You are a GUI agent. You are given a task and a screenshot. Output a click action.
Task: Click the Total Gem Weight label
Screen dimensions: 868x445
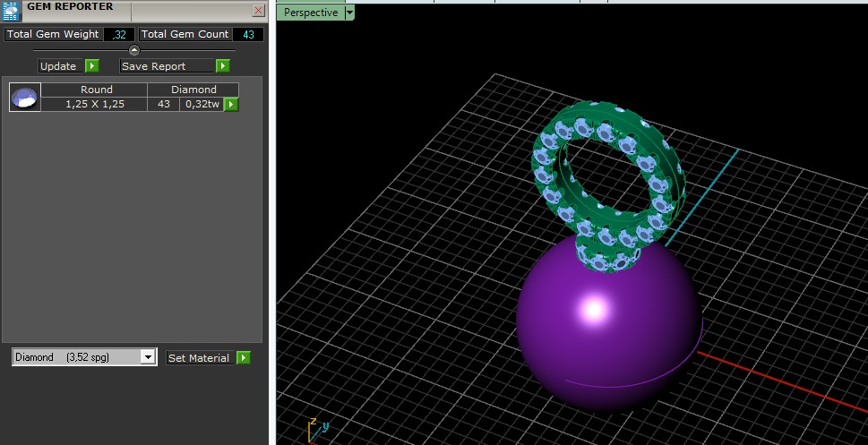[x=53, y=34]
